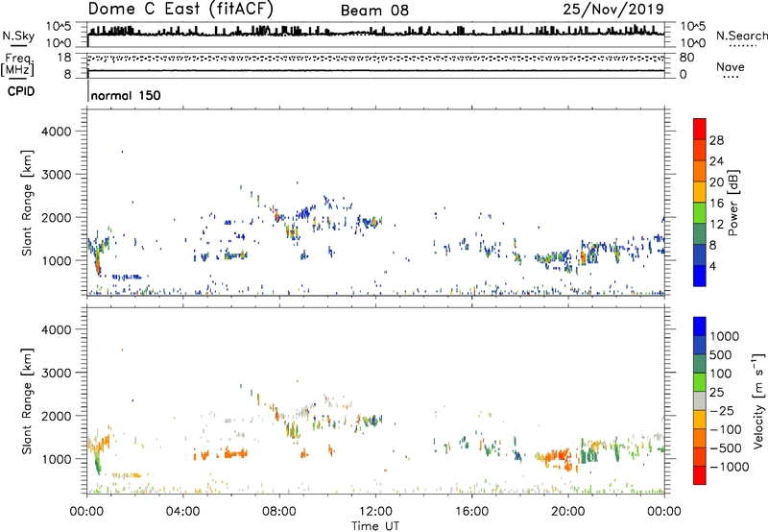This screenshot has width=768, height=532.
Task: Click the '80' Nave tick label
Action: coord(686,58)
